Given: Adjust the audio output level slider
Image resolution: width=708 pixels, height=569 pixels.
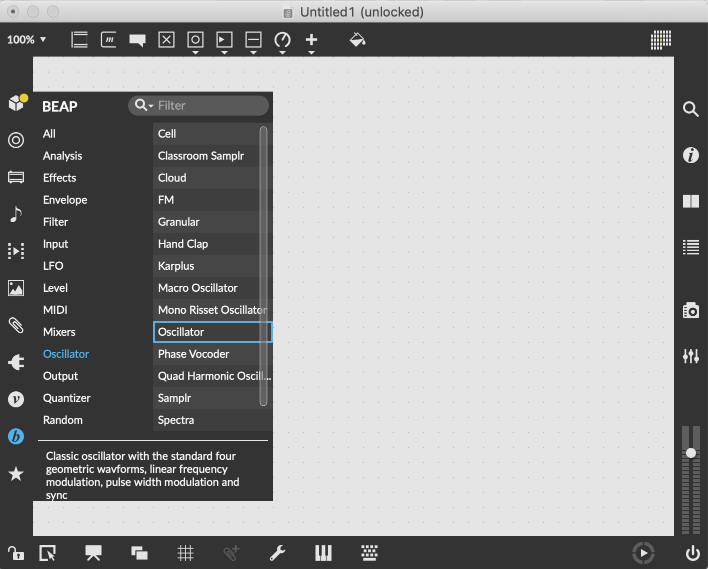Looking at the screenshot, I should 691,452.
